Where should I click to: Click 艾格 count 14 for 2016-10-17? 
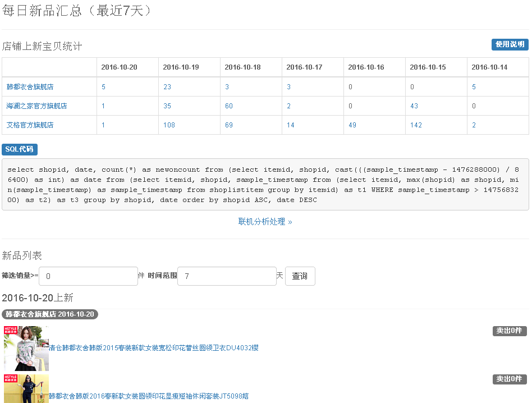pos(291,125)
